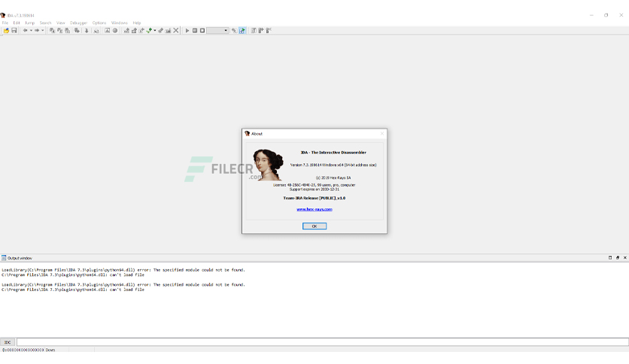This screenshot has width=629, height=364.
Task: Open the View menu
Action: tap(61, 23)
